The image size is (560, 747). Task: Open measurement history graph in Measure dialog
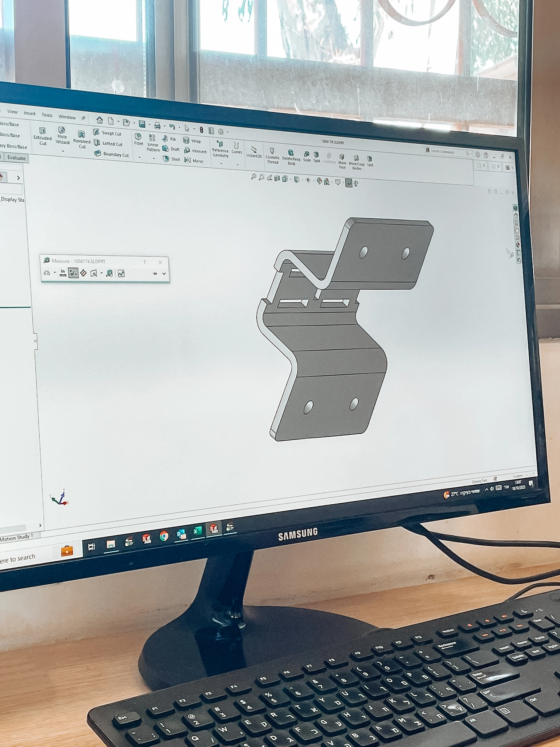121,274
